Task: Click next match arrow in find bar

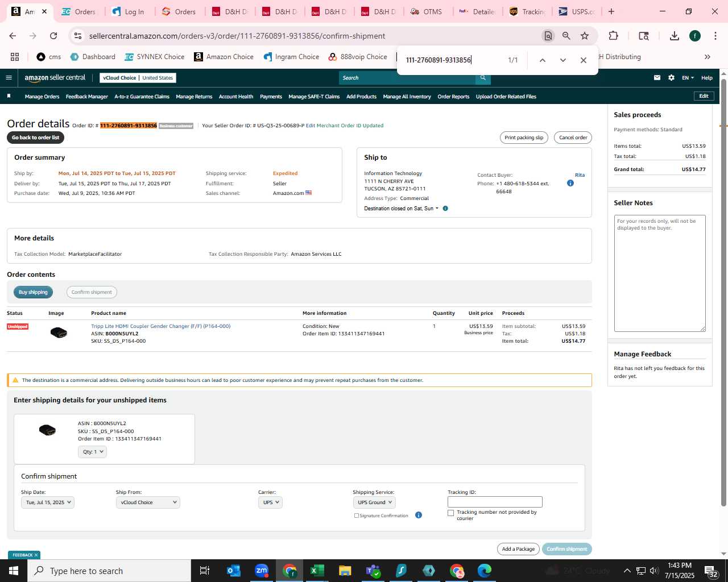Action: tap(563, 60)
